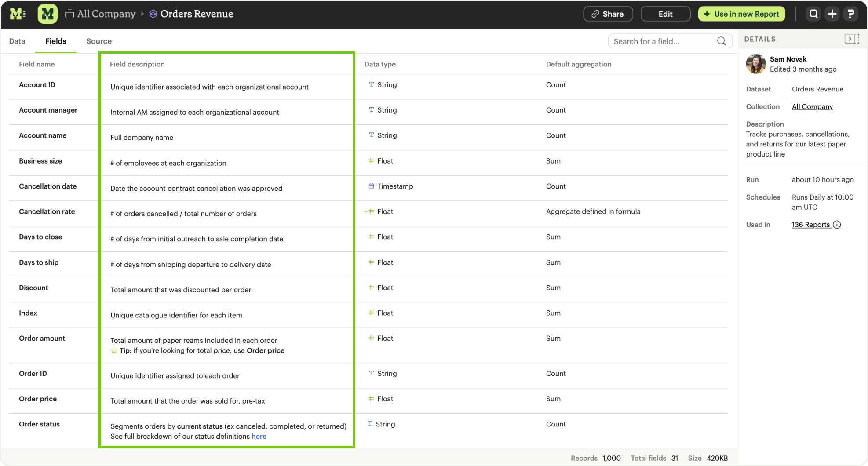
Task: Click the Edit button
Action: (x=665, y=14)
